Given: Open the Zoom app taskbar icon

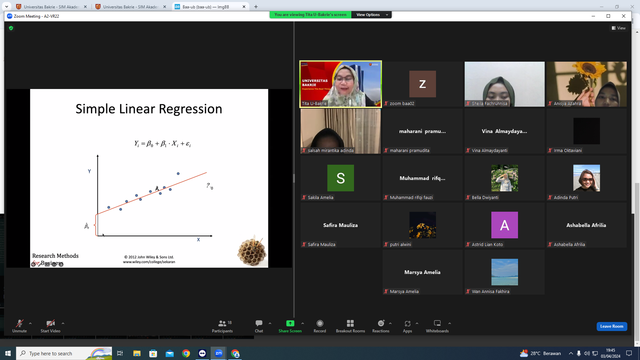Looking at the screenshot, I should pyautogui.click(x=219, y=353).
